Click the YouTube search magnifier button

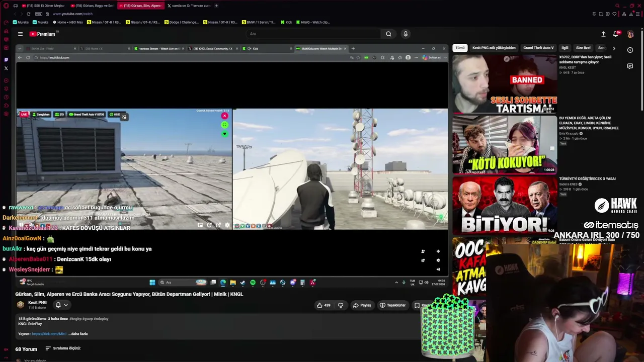click(388, 34)
